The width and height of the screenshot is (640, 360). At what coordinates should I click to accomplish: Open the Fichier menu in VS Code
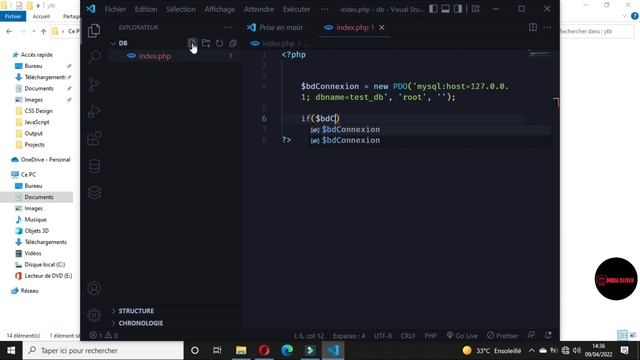tap(116, 9)
